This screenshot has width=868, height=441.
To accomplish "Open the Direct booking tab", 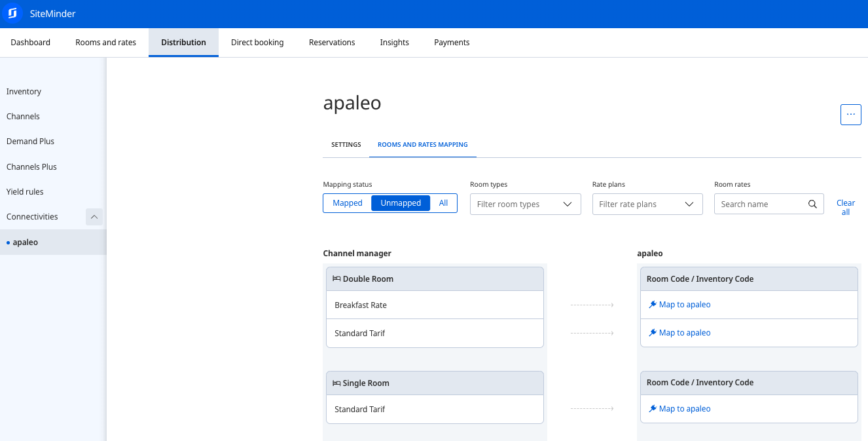I will click(257, 43).
